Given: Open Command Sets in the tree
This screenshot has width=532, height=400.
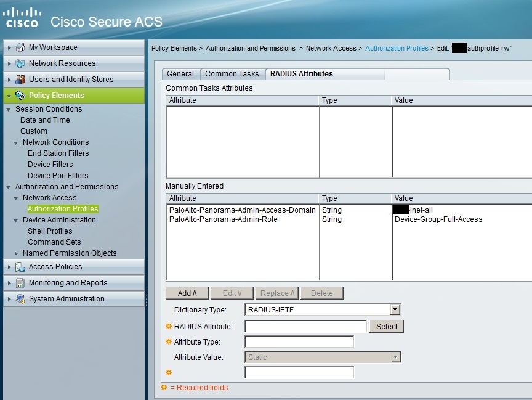Looking at the screenshot, I should [x=54, y=242].
